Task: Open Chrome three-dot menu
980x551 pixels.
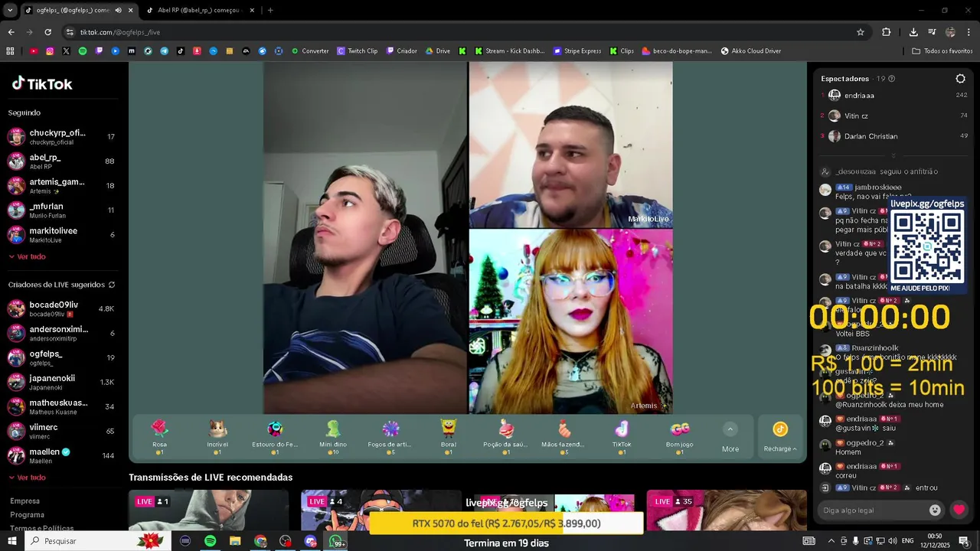Action: coord(968,32)
